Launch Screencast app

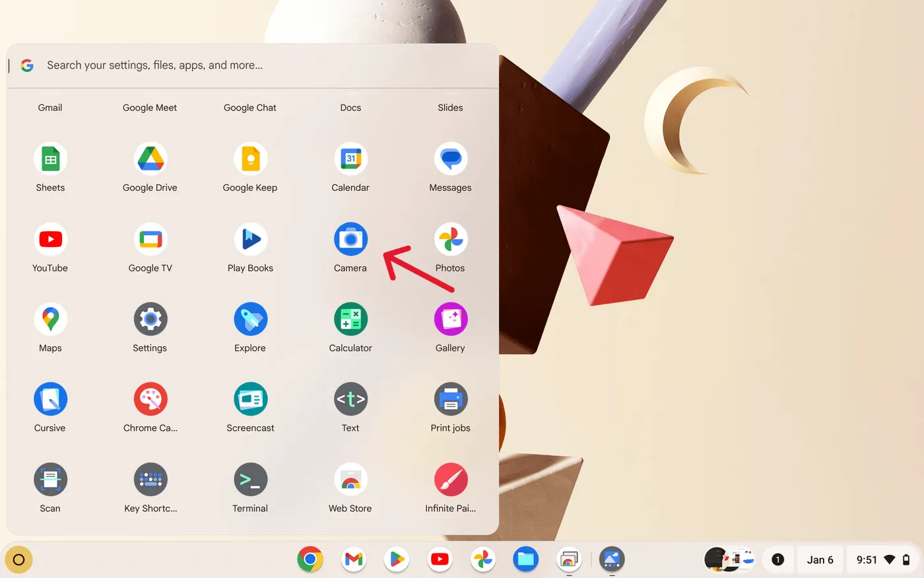point(250,399)
